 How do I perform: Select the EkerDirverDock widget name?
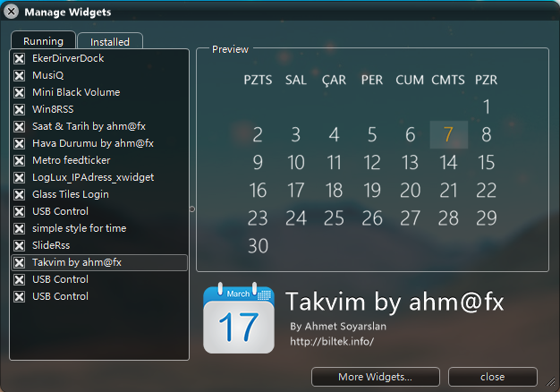coord(68,58)
